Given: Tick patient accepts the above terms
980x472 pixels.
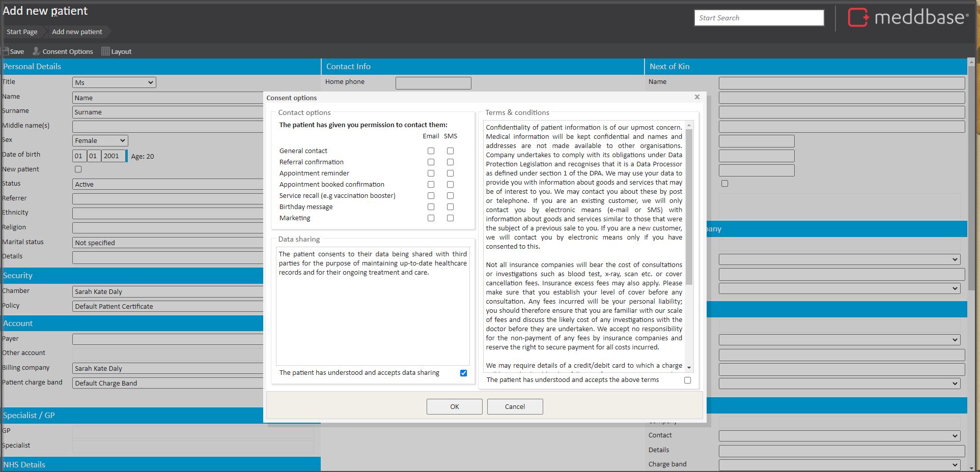Looking at the screenshot, I should click(687, 380).
